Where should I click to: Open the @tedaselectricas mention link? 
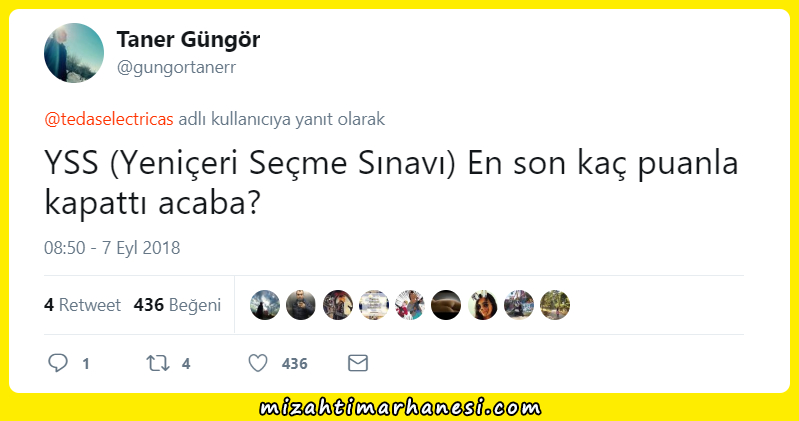tap(109, 119)
